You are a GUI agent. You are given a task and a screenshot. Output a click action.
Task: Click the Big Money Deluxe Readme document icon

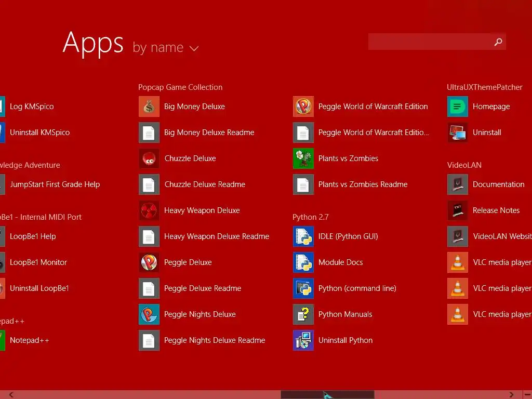149,132
